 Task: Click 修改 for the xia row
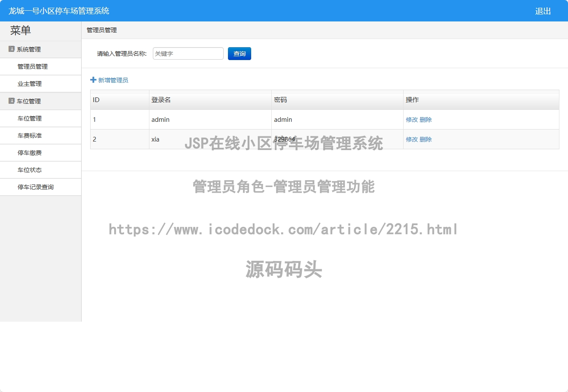pyautogui.click(x=412, y=139)
